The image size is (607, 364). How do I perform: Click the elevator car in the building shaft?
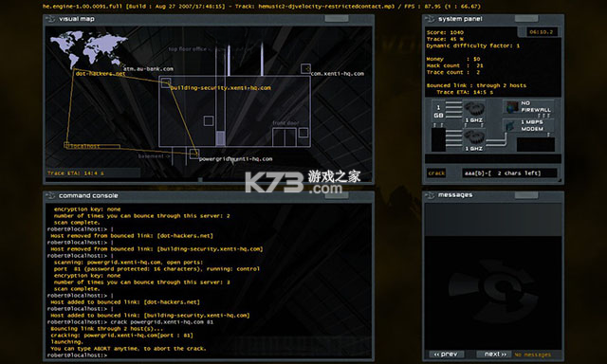pos(220,138)
